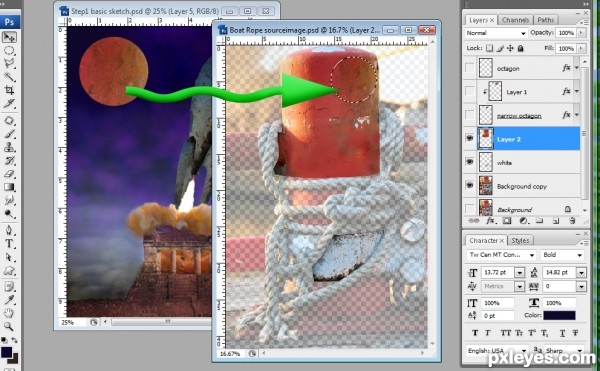Viewport: 600px width, 371px height.
Task: Open the 13.72 pt font size dropdown
Action: [520, 273]
